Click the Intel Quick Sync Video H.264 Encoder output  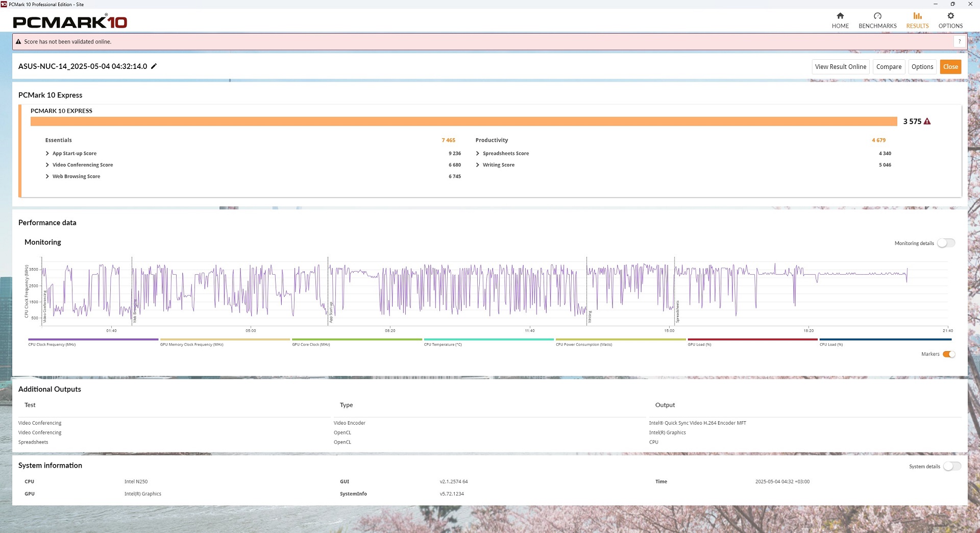[x=697, y=423]
